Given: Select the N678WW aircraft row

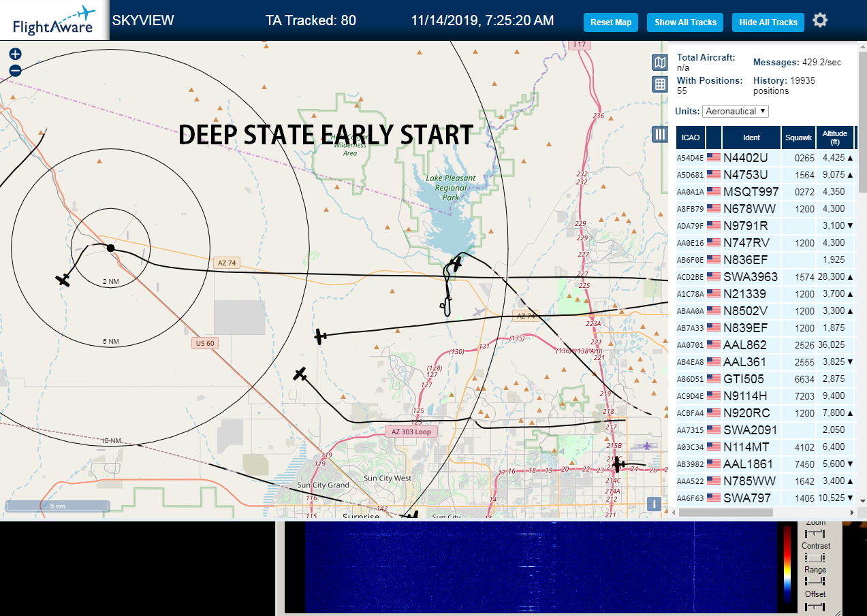Looking at the screenshot, I should click(x=766, y=208).
